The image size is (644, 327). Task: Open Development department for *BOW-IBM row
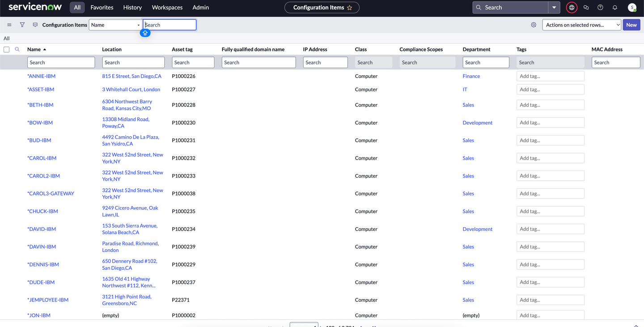click(478, 123)
